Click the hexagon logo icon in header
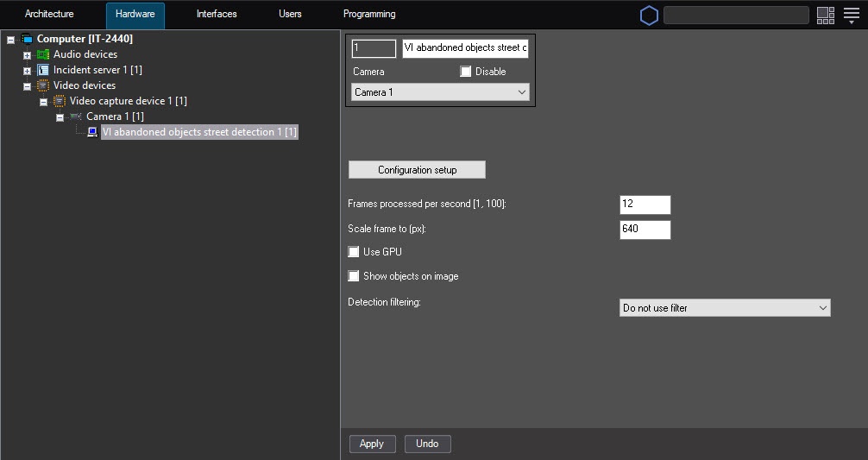This screenshot has width=868, height=460. 649,15
